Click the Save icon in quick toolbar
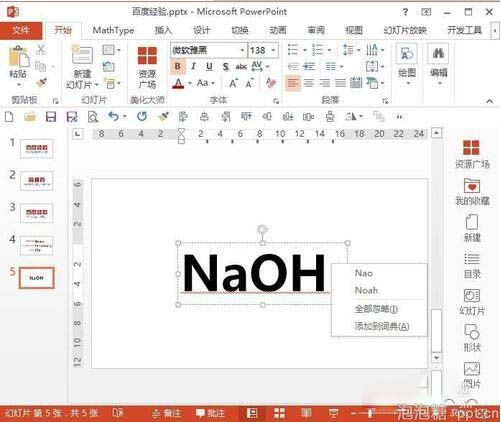501x422 pixels. tap(51, 117)
